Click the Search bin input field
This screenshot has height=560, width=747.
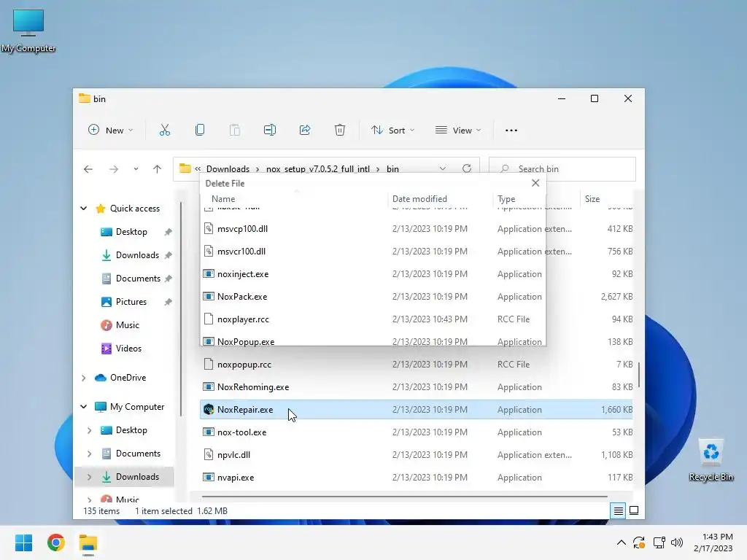coord(562,169)
